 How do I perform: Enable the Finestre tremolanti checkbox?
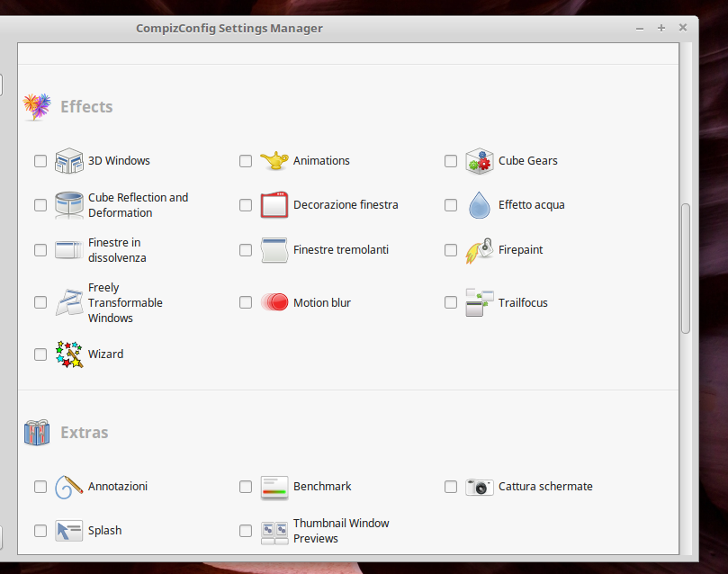click(246, 250)
